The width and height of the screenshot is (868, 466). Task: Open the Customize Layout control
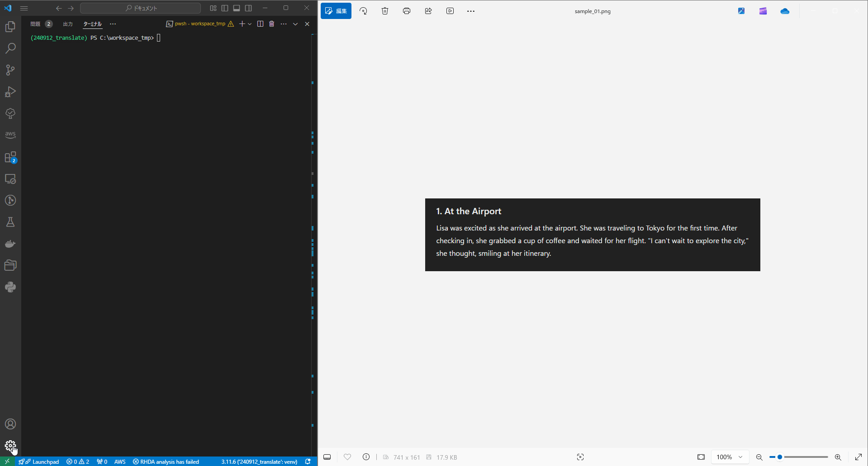pyautogui.click(x=213, y=8)
